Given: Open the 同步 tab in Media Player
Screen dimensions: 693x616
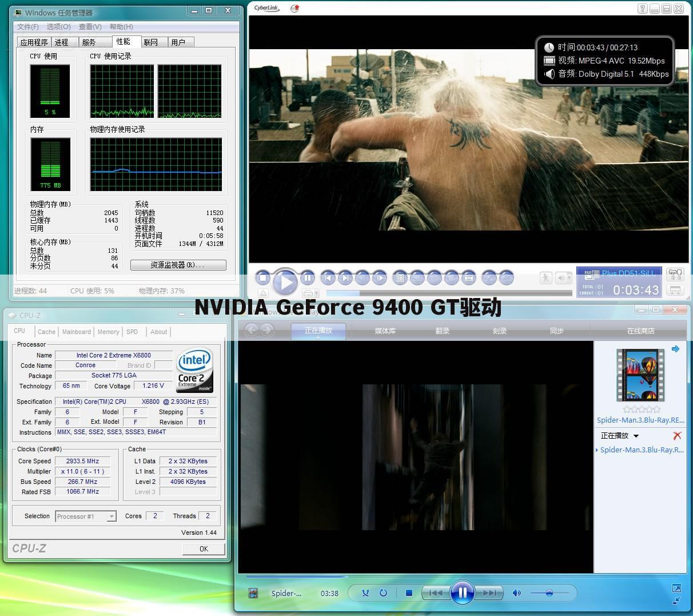Looking at the screenshot, I should pos(556,331).
